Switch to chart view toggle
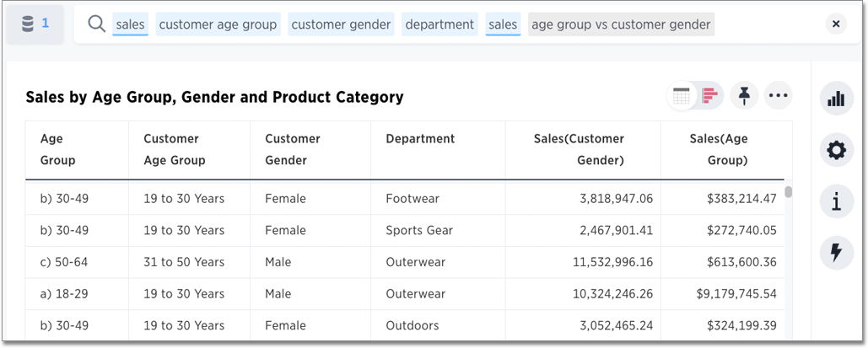Image resolution: width=868 pixels, height=348 pixels. 709,96
